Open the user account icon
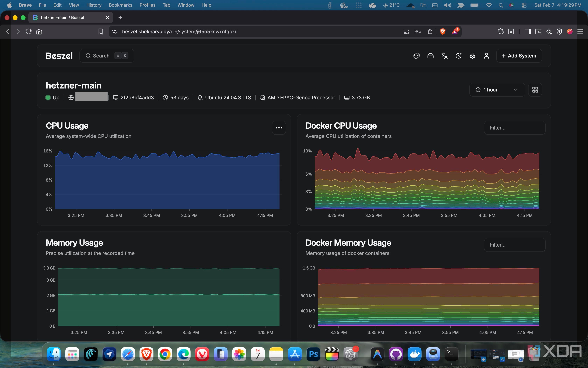This screenshot has height=368, width=588. 486,56
